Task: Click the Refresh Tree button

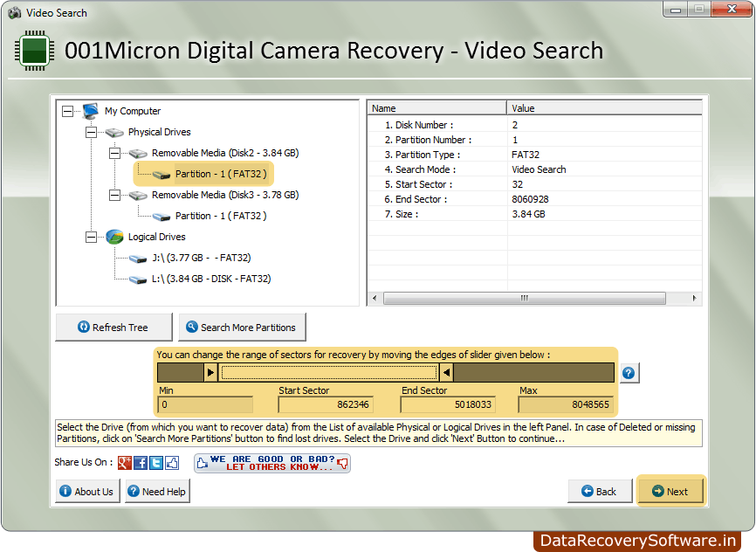Action: point(113,328)
